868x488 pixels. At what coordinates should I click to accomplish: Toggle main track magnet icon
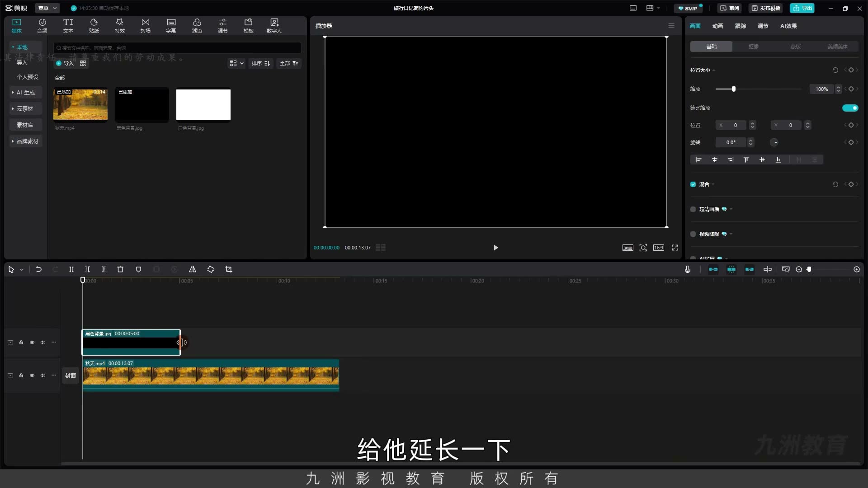[713, 269]
